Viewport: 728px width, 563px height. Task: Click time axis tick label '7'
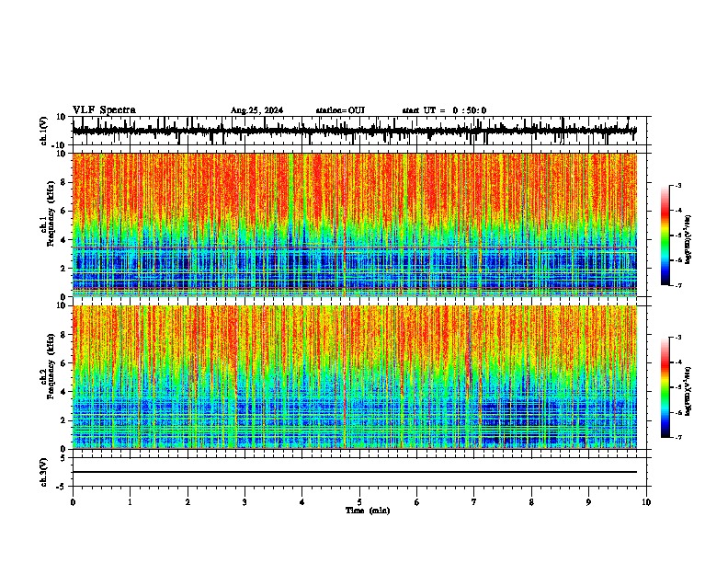pos(474,502)
